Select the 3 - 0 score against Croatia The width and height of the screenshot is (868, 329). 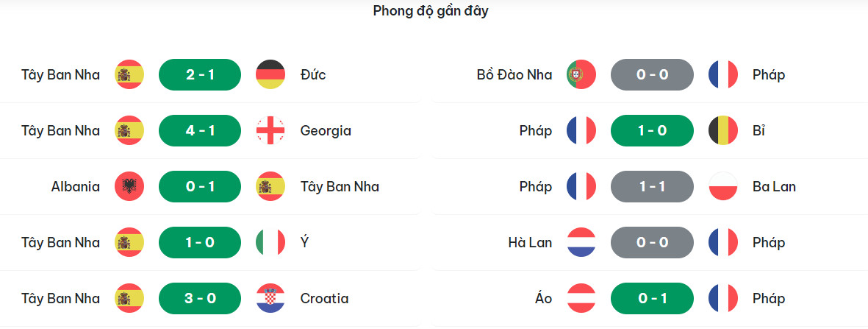pyautogui.click(x=200, y=298)
